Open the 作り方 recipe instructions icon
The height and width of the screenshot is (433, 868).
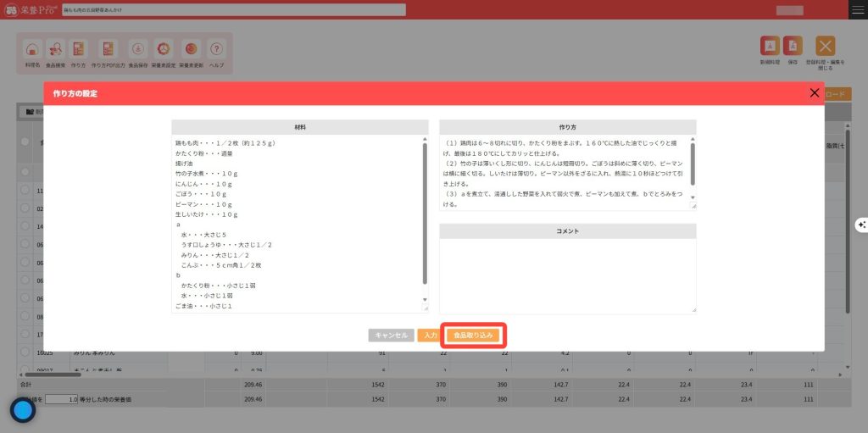78,53
